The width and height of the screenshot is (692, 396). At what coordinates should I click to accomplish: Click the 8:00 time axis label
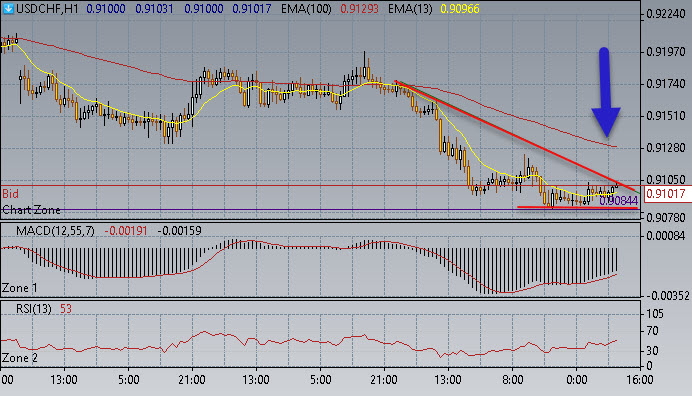(x=512, y=380)
